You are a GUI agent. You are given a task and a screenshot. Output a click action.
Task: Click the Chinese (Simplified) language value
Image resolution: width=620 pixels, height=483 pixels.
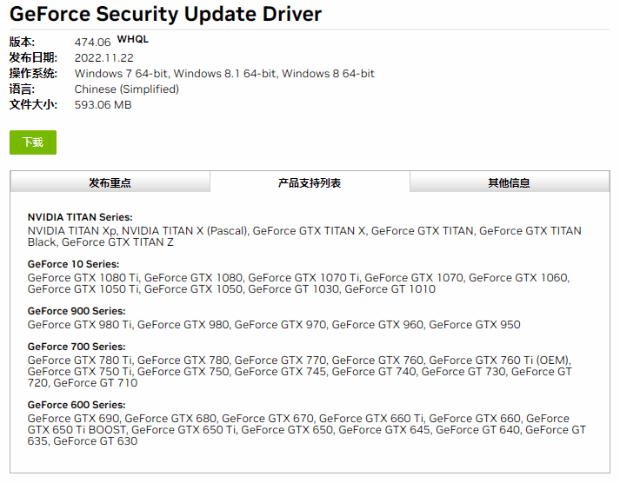[x=127, y=89]
